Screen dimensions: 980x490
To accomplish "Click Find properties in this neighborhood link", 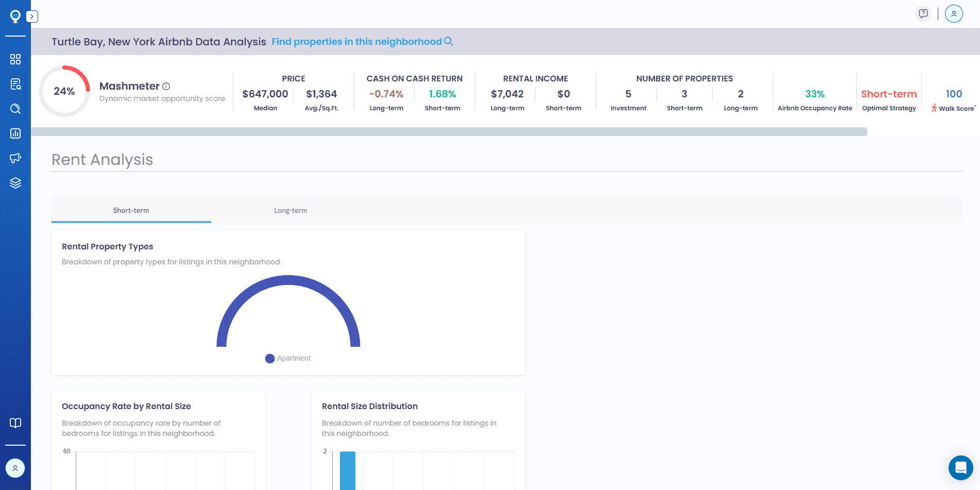I will point(356,42).
